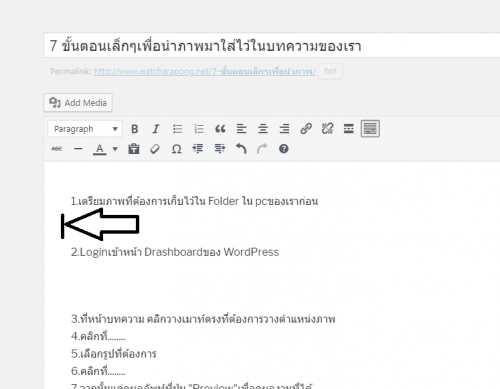
Task: Click the text color button
Action: point(99,149)
